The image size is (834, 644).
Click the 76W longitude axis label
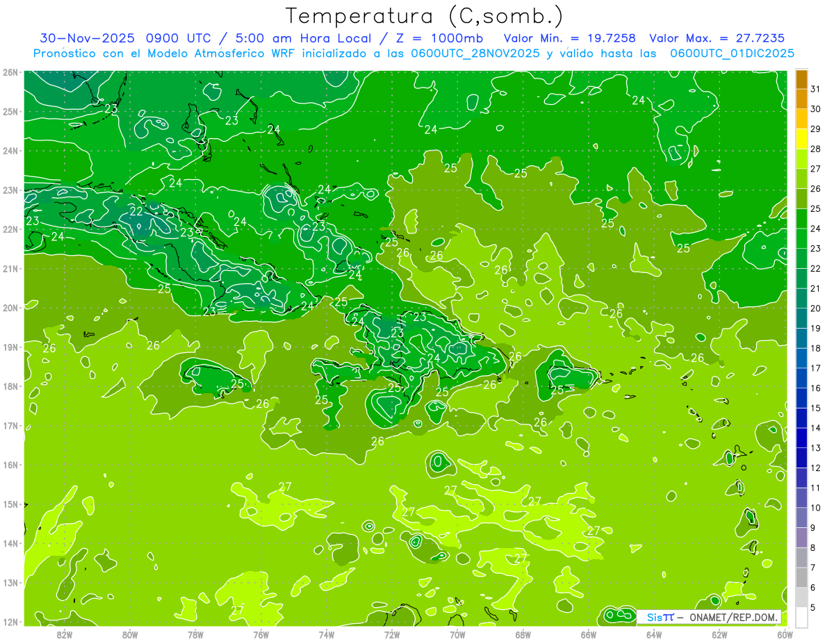pyautogui.click(x=261, y=634)
